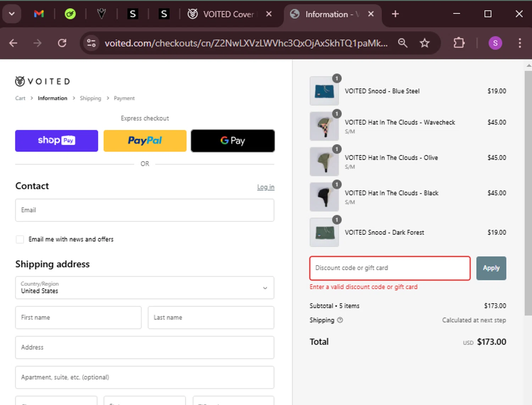Click the Payment breadcrumb step
532x405 pixels.
[x=124, y=98]
